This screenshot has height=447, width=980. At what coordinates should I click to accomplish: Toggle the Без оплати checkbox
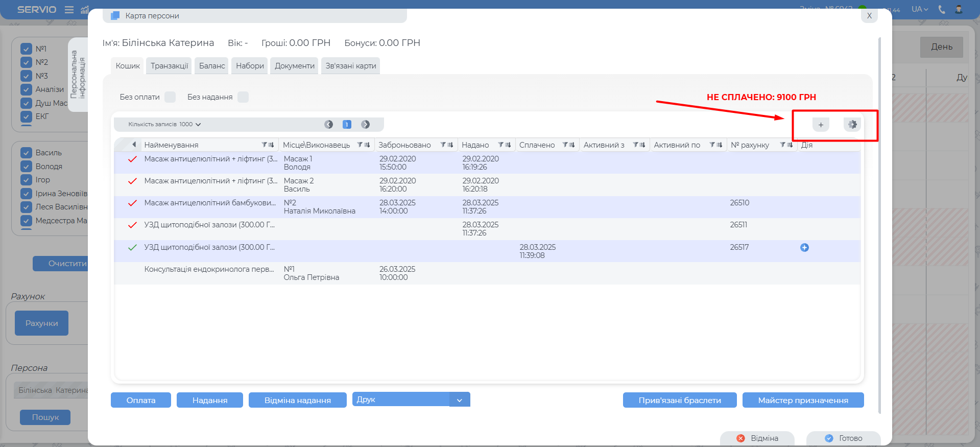170,97
